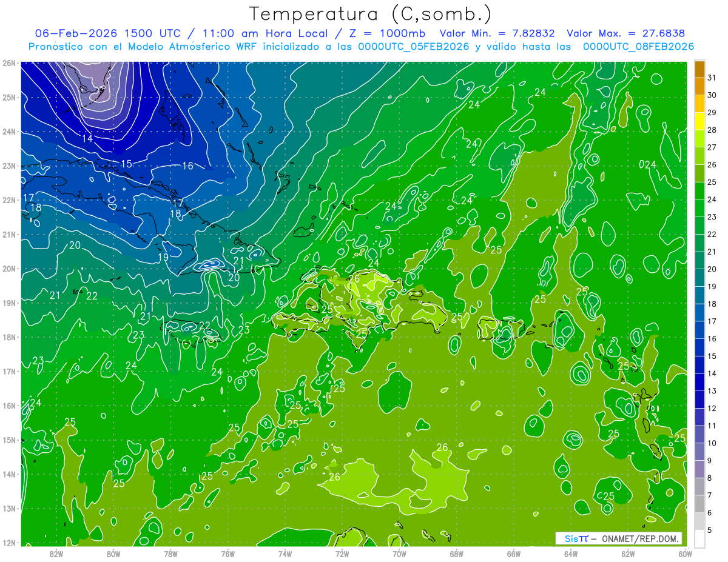Click the '11:00 am Hora Local' text

[x=264, y=33]
